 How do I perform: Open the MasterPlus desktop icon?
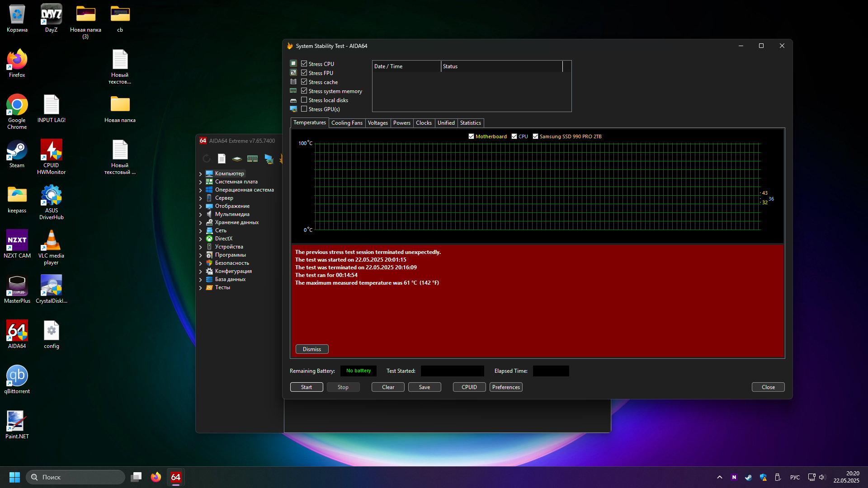[x=17, y=289]
